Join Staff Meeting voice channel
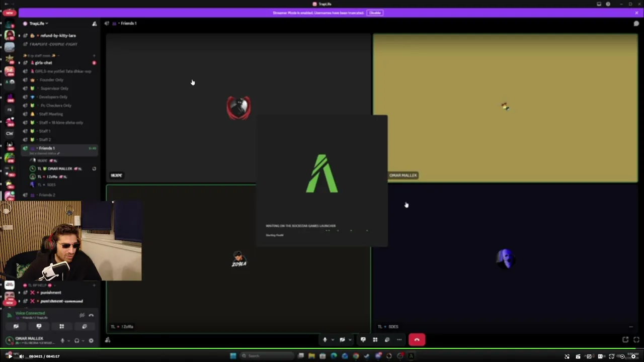 point(50,114)
